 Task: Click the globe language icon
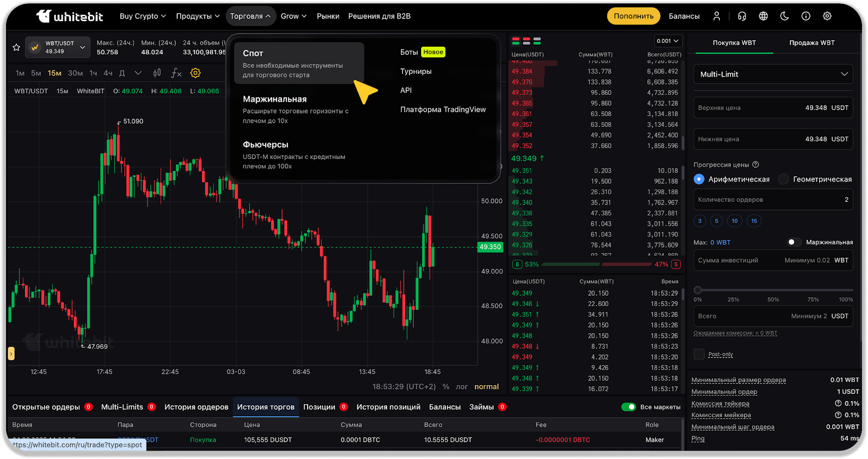point(763,16)
